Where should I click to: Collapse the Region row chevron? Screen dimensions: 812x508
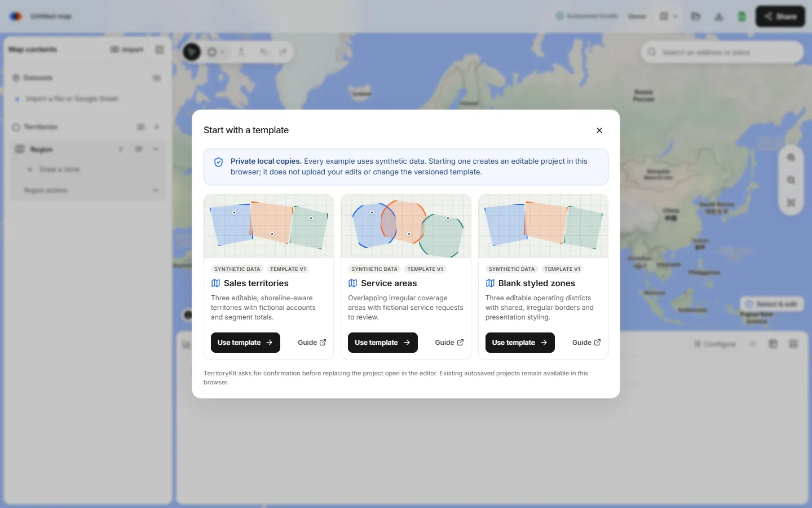point(156,149)
